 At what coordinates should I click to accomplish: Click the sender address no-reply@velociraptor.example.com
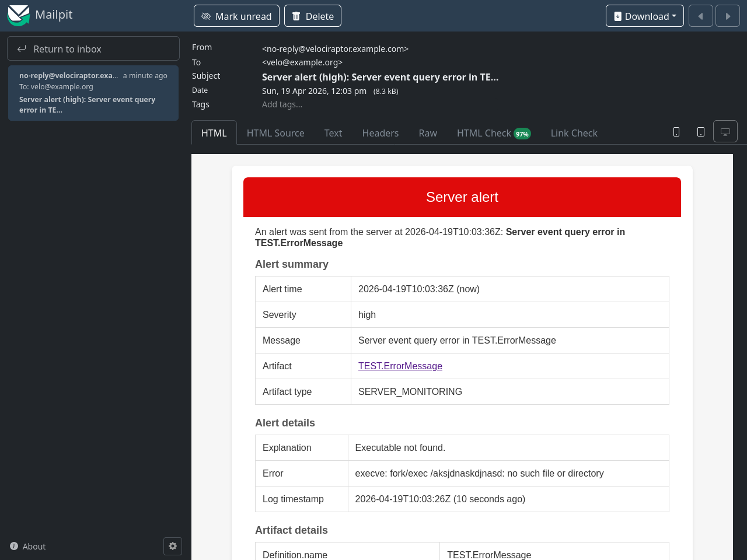[335, 49]
